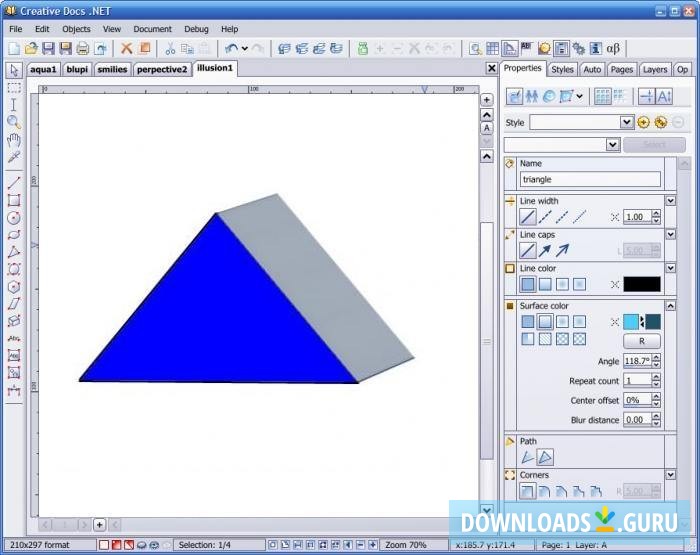The image size is (700, 555).
Task: Choose the dashed rectangle global select tool
Action: 14,88
